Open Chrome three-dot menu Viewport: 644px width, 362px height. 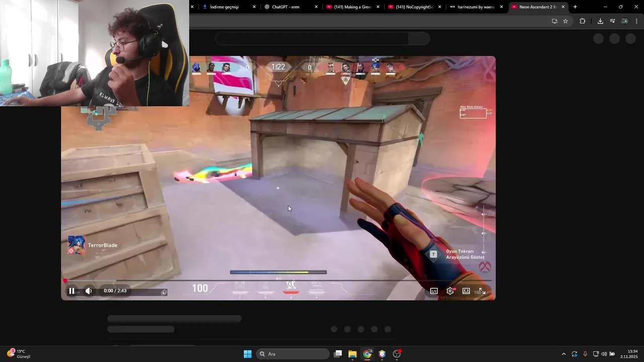tap(636, 21)
